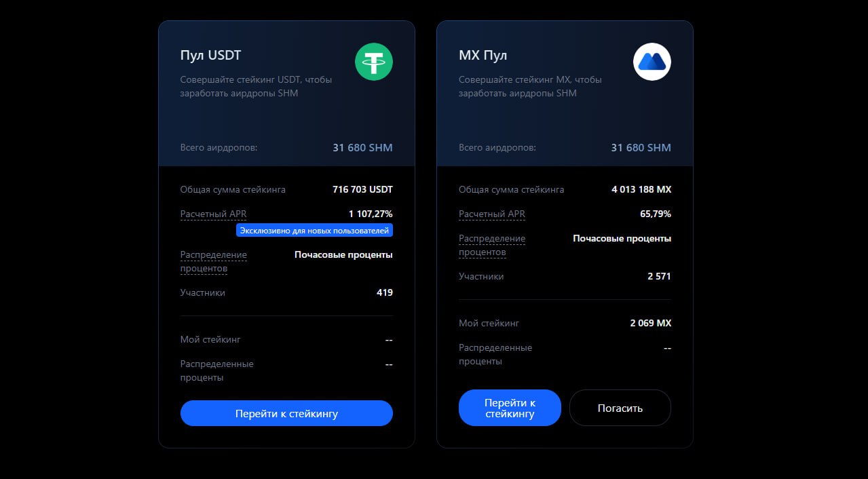Click 'Почасовые проценты' in the USDT pool
868x479 pixels.
pos(343,254)
